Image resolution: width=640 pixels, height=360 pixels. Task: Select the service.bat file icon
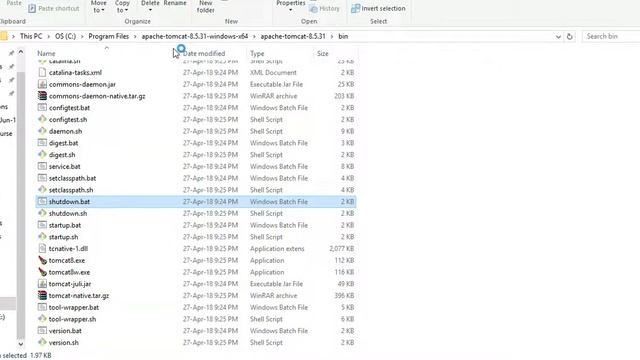point(42,167)
